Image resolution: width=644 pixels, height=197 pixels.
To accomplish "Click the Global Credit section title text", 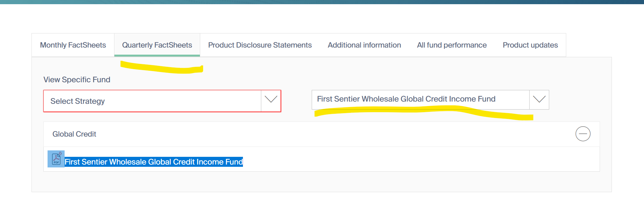I will (74, 134).
